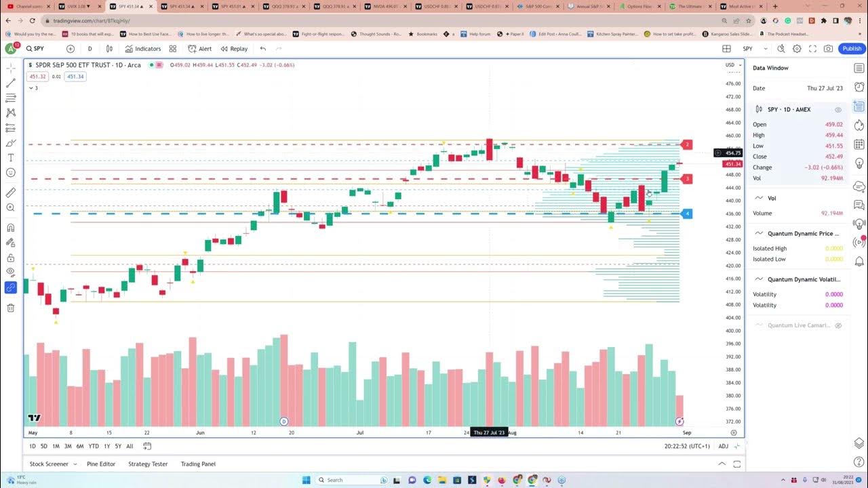
Task: Open the economic Calendar panel icon
Action: click(859, 144)
